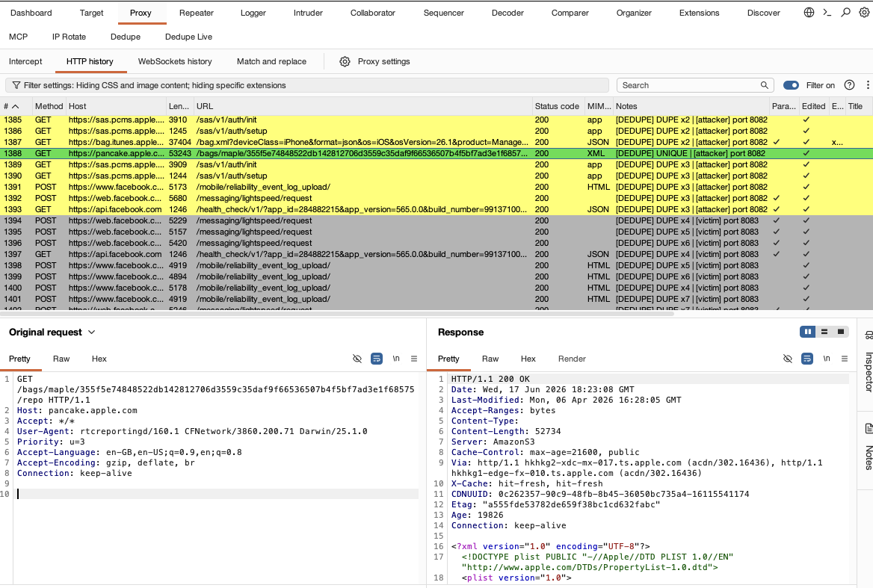Open the Decoder tab

[508, 13]
